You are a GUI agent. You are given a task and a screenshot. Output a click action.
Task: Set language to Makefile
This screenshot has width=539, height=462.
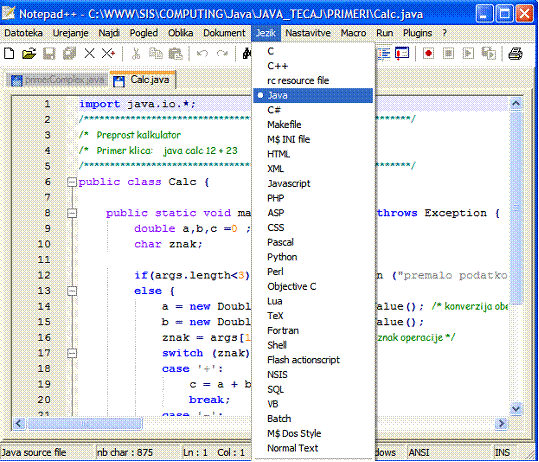point(313,124)
